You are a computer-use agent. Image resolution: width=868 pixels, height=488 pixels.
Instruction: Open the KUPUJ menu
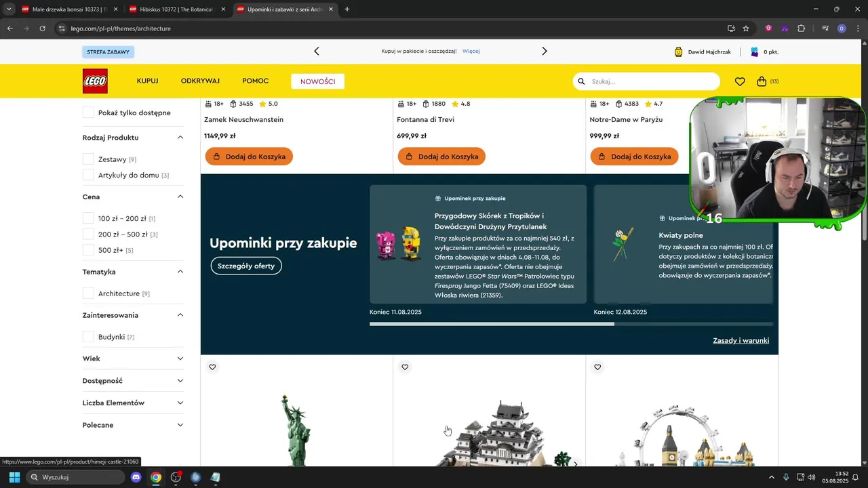[147, 81]
